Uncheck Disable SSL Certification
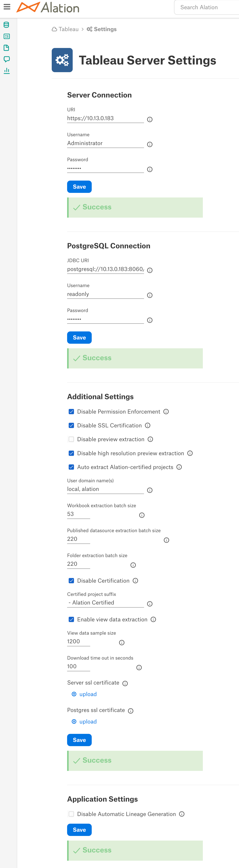The width and height of the screenshot is (239, 868). pyautogui.click(x=71, y=425)
